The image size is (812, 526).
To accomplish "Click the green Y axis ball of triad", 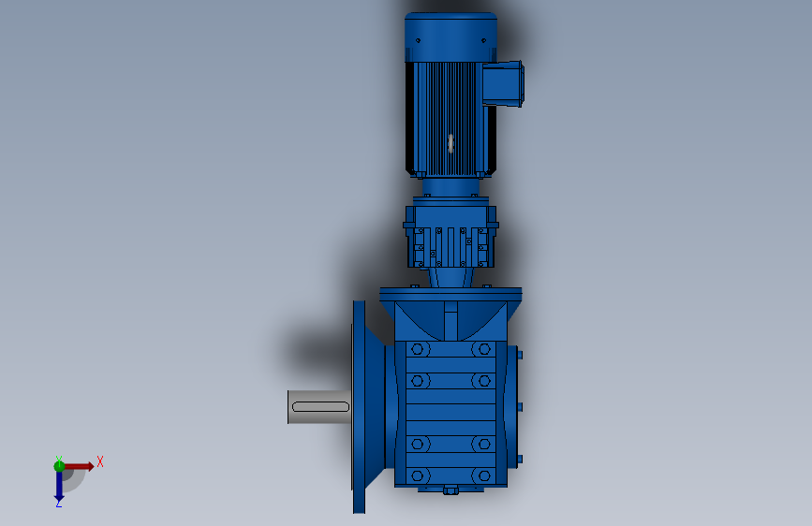I will [x=59, y=466].
